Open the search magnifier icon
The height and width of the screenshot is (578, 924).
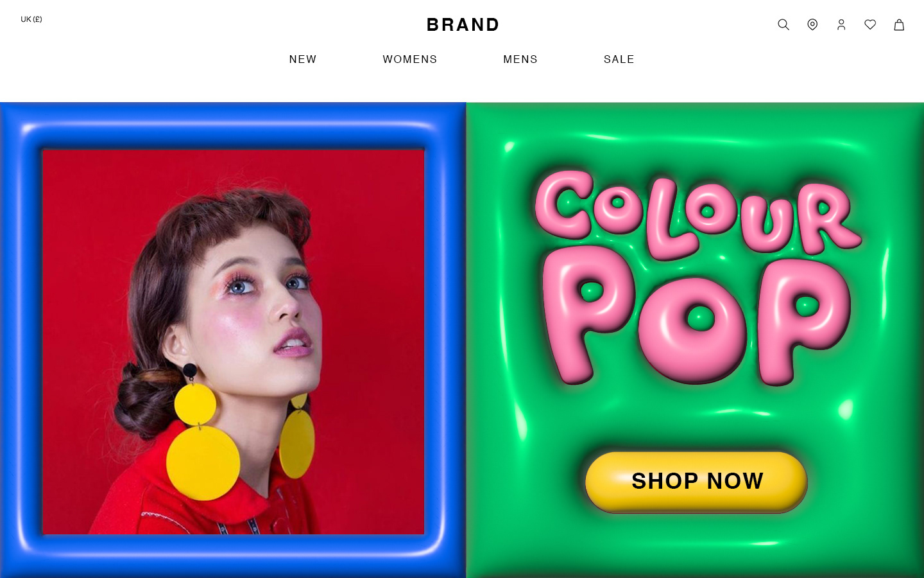[783, 24]
